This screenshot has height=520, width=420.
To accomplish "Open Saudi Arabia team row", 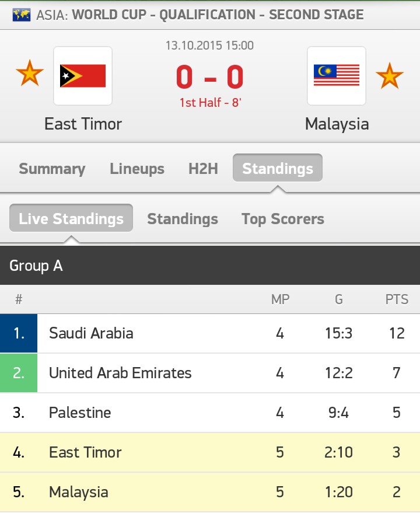I will 91,333.
